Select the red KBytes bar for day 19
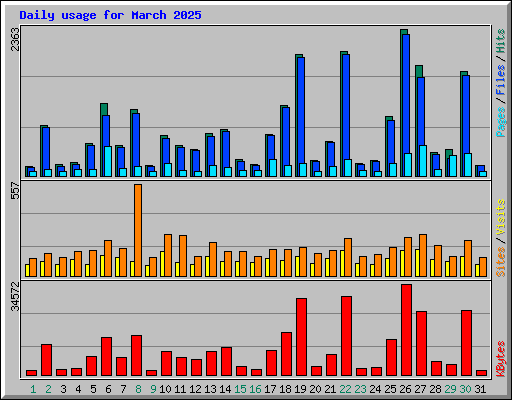The height and width of the screenshot is (400, 512). click(x=301, y=337)
